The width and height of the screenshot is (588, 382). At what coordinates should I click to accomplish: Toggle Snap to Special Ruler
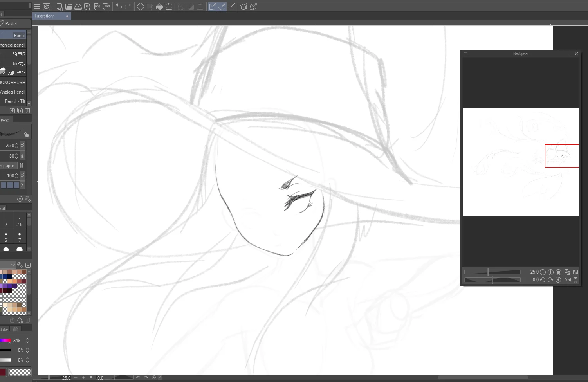[x=222, y=7]
